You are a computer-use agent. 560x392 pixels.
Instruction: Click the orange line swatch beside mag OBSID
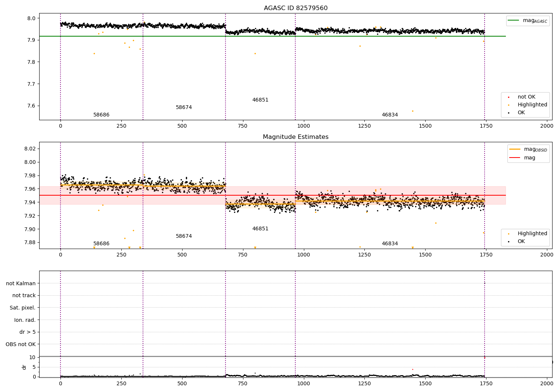pos(515,149)
